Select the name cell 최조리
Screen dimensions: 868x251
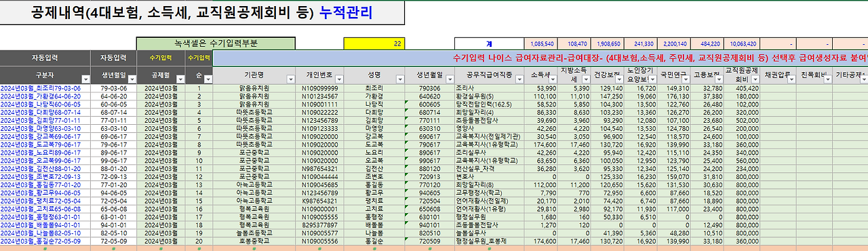tap(375, 88)
